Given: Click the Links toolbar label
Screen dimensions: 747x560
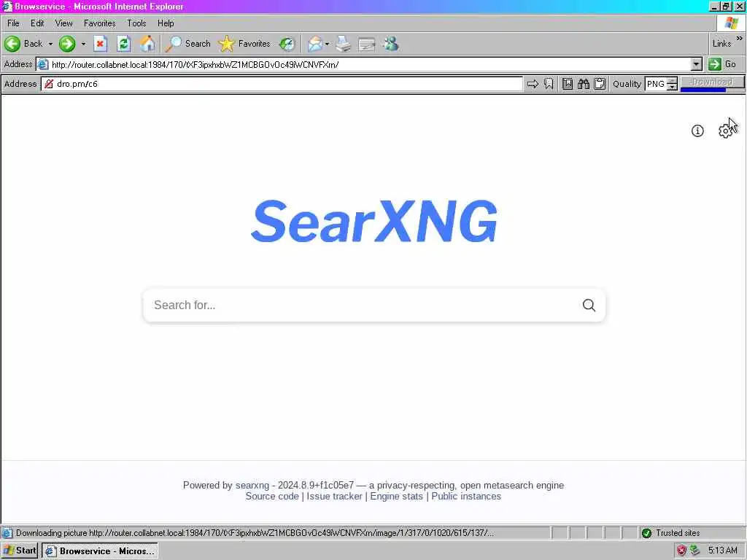Looking at the screenshot, I should pyautogui.click(x=721, y=43).
